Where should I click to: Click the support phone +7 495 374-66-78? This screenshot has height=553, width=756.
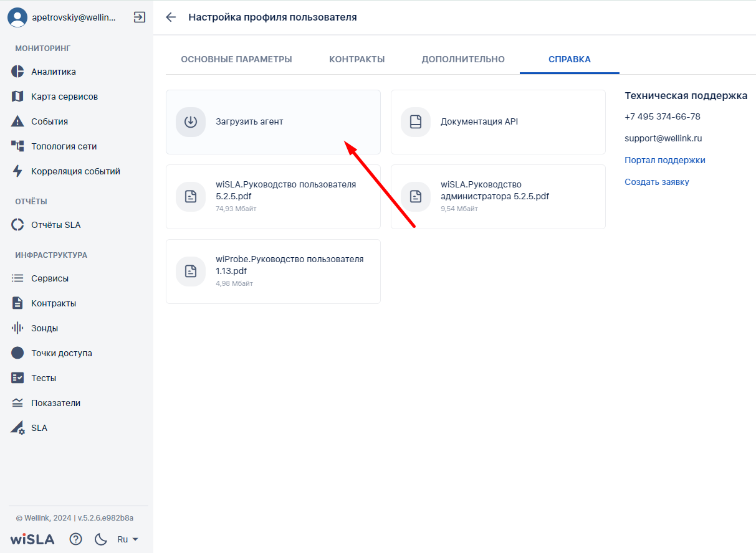pos(663,116)
